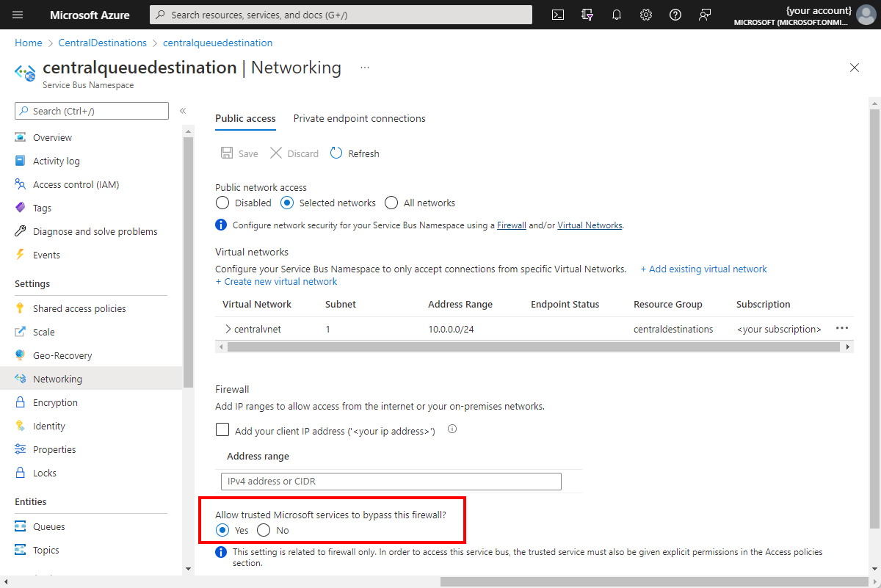Click the IPv4 address or CIDR input field
The image size is (881, 588).
(391, 481)
